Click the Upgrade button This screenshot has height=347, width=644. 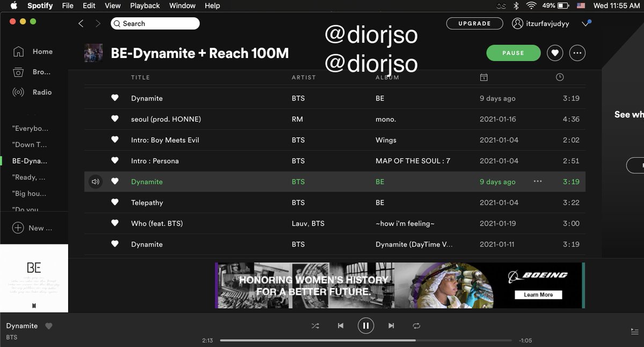(474, 24)
